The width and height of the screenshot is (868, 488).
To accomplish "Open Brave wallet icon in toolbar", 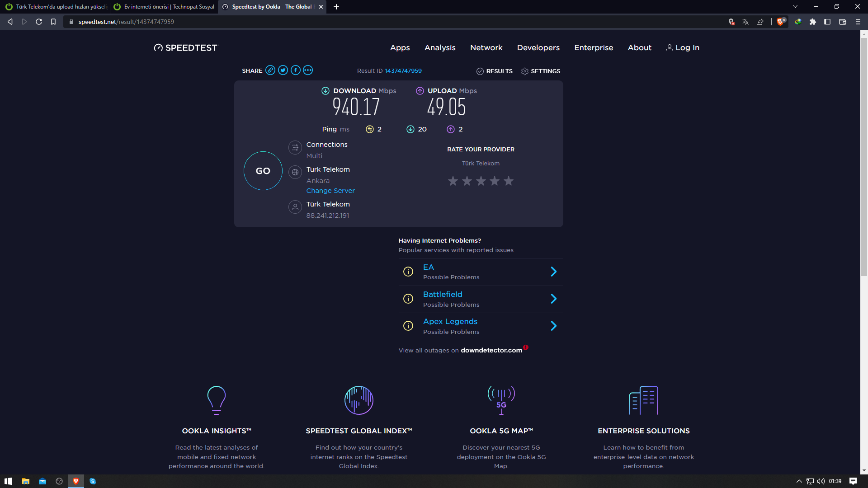I will pos(843,22).
